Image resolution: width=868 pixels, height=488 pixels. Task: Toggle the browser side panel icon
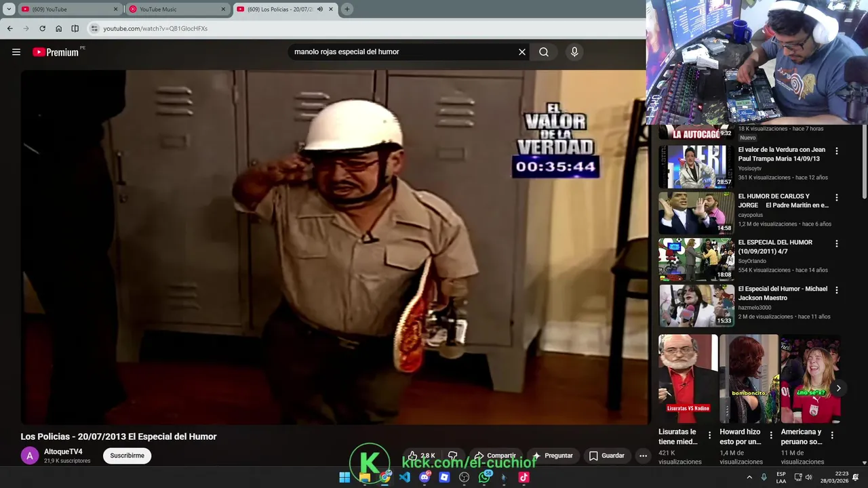(75, 28)
